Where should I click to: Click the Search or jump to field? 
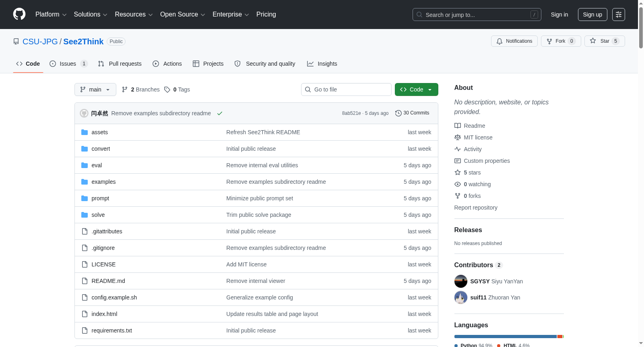pos(477,15)
